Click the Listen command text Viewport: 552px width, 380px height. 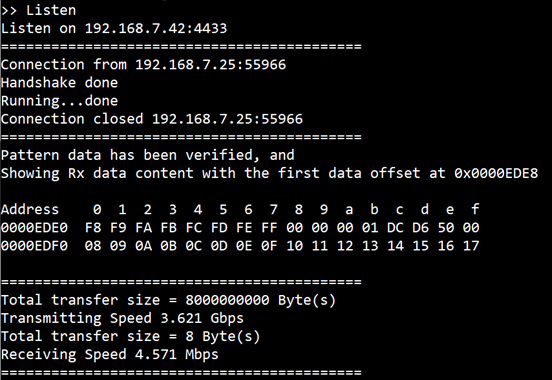[51, 10]
